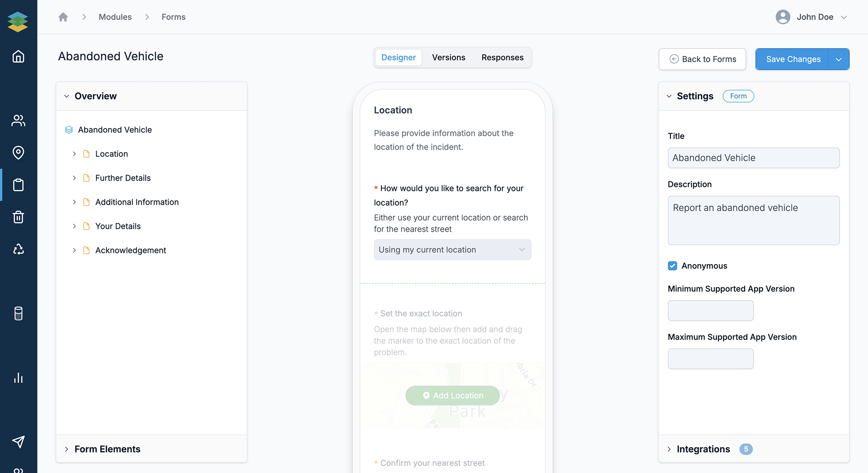The image size is (868, 473).
Task: Open the 'Using my current location' dropdown
Action: (x=452, y=250)
